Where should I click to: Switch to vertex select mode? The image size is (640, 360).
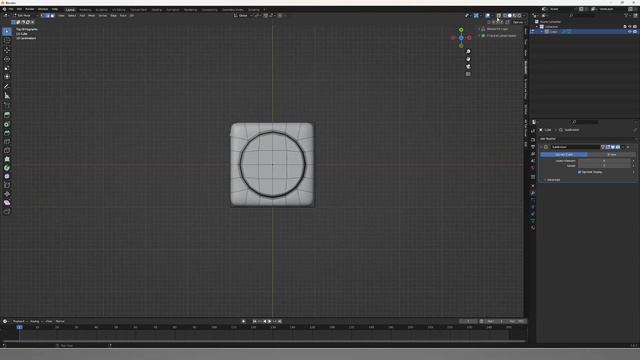tap(42, 16)
